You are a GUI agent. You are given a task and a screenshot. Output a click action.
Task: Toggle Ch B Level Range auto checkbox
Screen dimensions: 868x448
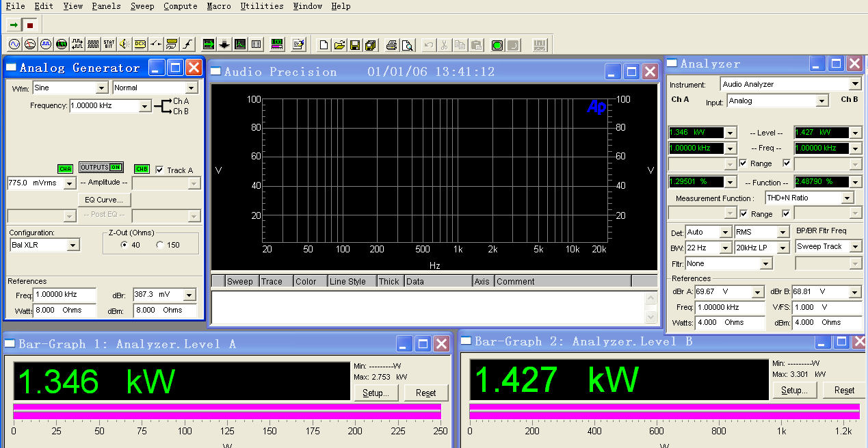[x=787, y=163]
